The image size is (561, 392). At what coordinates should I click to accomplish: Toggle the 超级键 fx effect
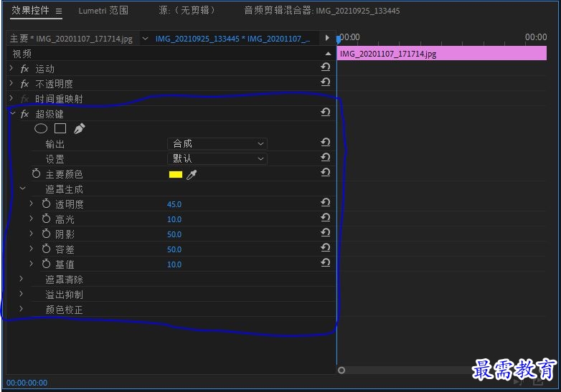pyautogui.click(x=24, y=114)
